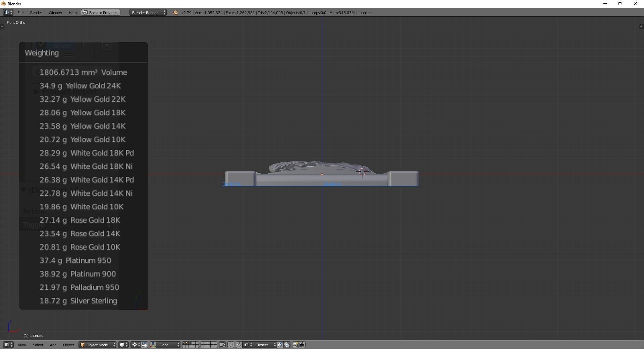Toggle manipulate center points only
The height and width of the screenshot is (349, 644).
[x=144, y=345]
